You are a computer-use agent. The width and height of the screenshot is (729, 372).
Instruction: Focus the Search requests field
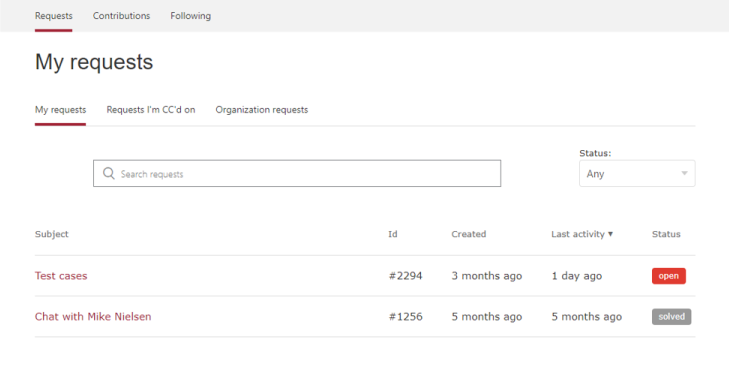pyautogui.click(x=297, y=173)
